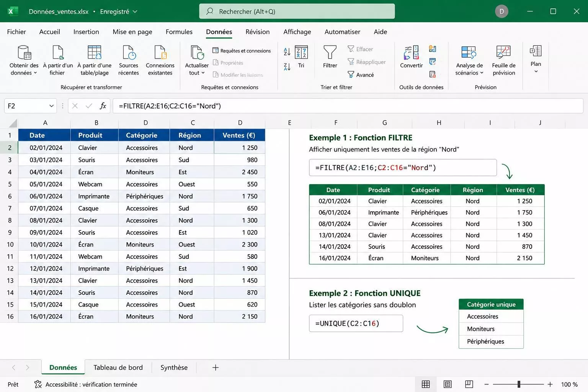Click the Analyse de scénarios icon
The image size is (588, 392).
469,52
